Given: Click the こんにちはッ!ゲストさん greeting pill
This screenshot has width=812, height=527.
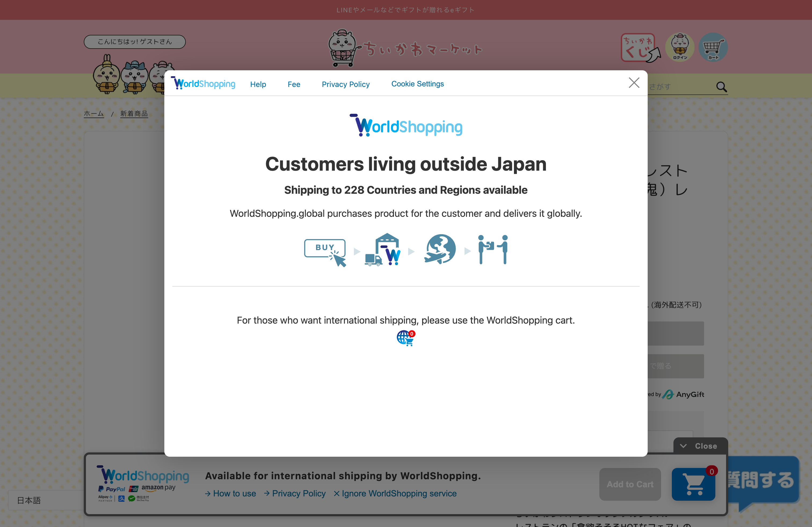Looking at the screenshot, I should coord(135,42).
